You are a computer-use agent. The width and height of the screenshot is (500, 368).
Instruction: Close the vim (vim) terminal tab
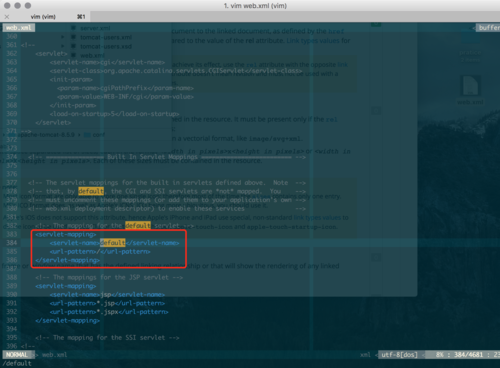click(7, 17)
